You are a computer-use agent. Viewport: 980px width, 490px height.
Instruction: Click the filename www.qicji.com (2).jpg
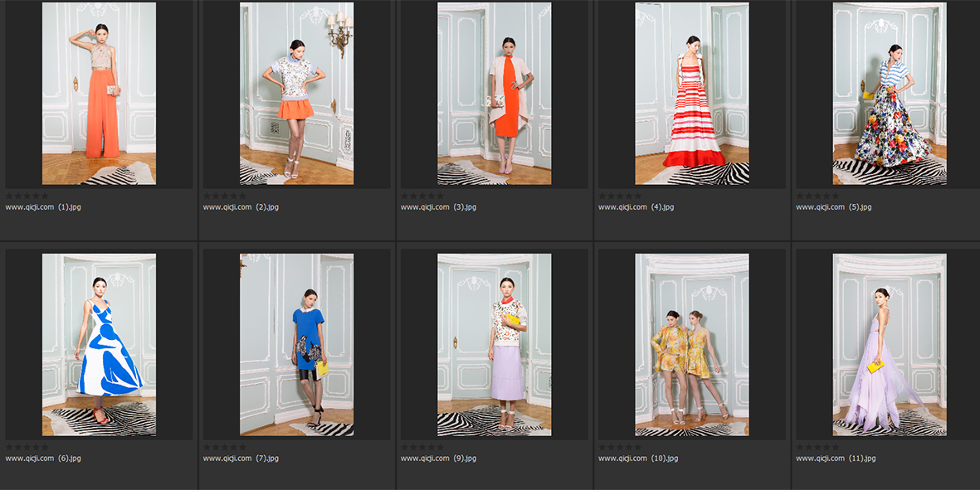click(241, 207)
